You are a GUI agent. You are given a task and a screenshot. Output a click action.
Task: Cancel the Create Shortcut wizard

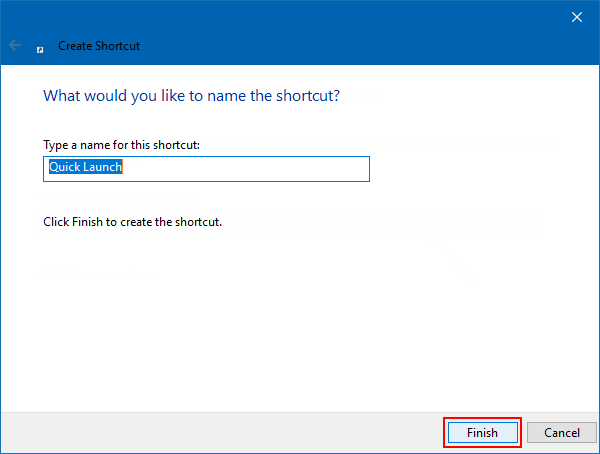(562, 433)
